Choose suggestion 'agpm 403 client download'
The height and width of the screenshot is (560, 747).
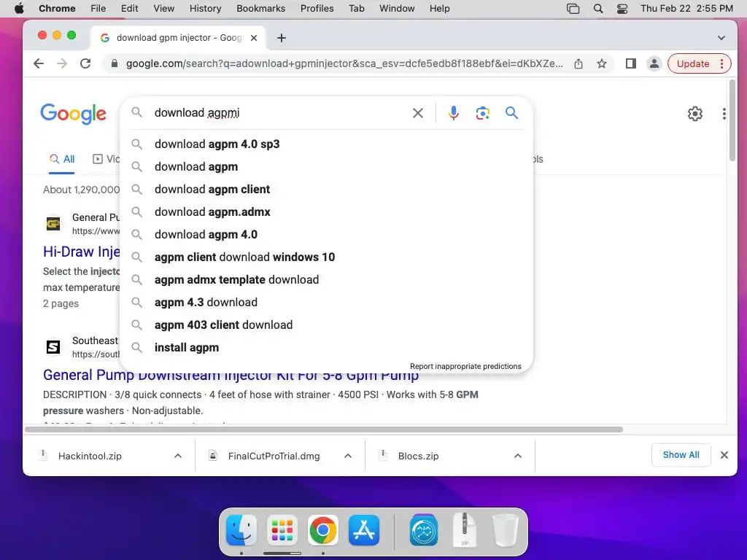326,324
